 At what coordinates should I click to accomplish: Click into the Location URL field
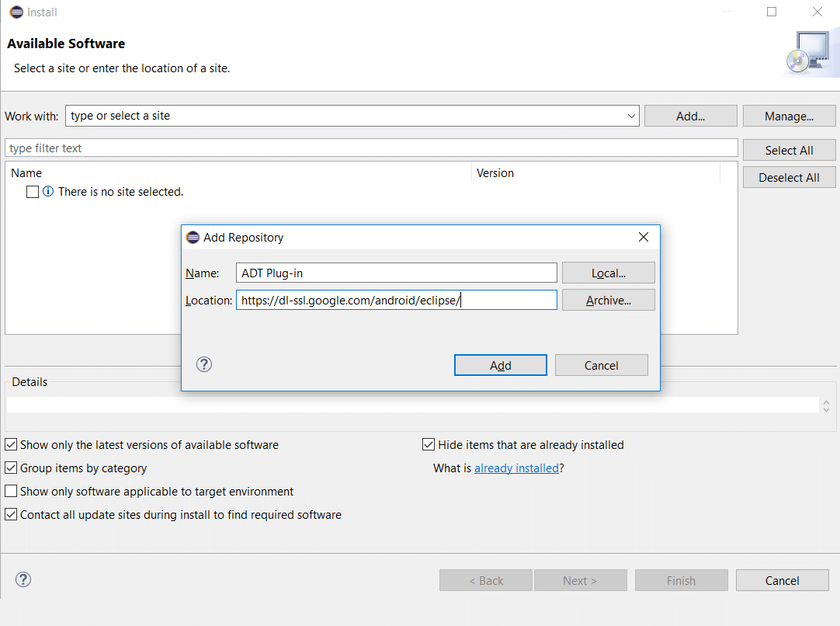[x=396, y=301]
